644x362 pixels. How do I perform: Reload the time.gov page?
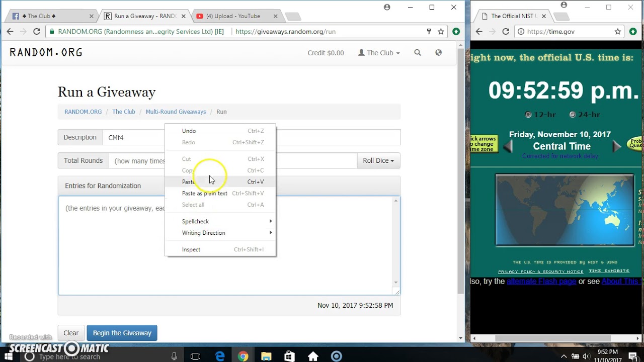coord(506,31)
